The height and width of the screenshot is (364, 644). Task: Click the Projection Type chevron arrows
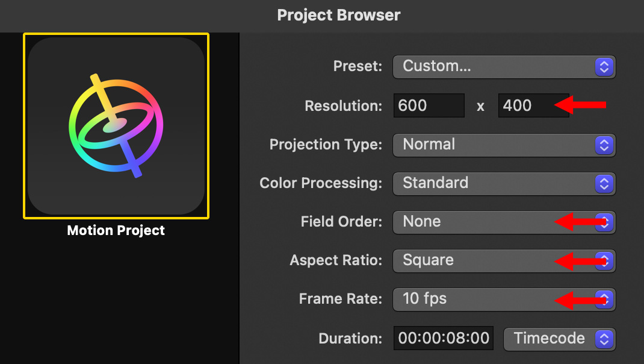[603, 145]
